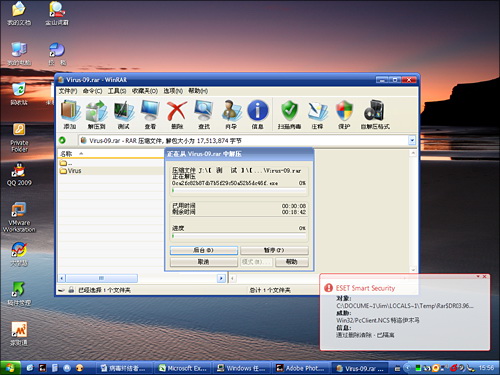Open the green arrow software manager desktop icon
500x375 pixels.
19,294
